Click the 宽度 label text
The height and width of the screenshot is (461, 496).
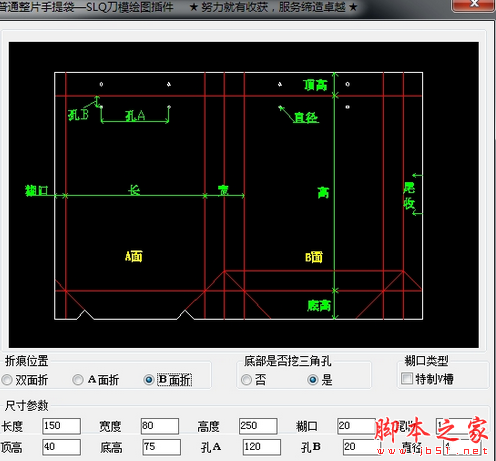[110, 426]
